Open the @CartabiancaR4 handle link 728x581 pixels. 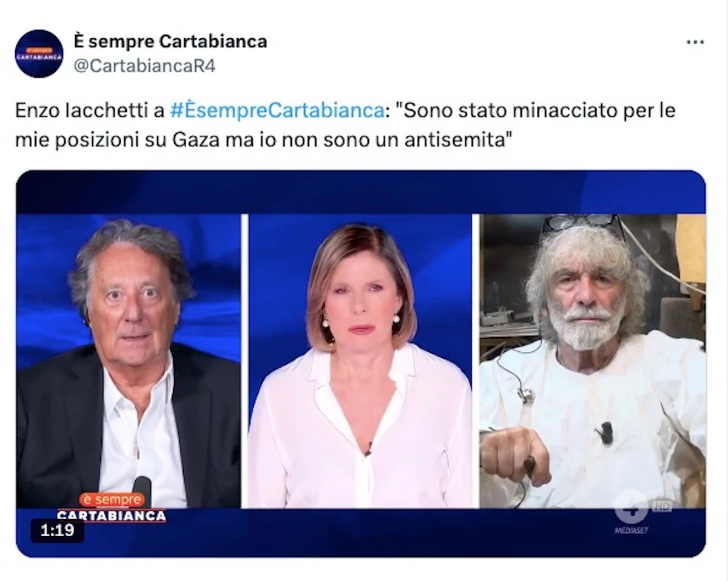144,65
